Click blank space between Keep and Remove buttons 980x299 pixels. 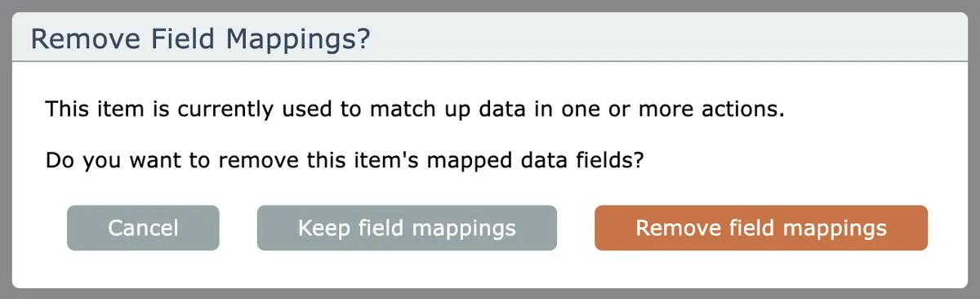click(576, 228)
